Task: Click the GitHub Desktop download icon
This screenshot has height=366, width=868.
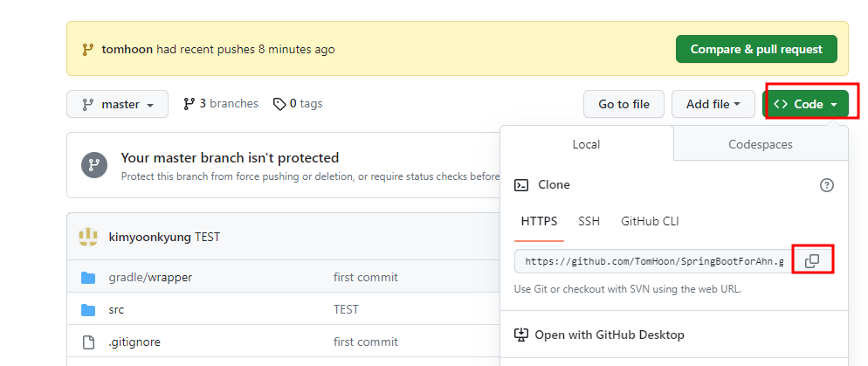Action: (x=521, y=335)
